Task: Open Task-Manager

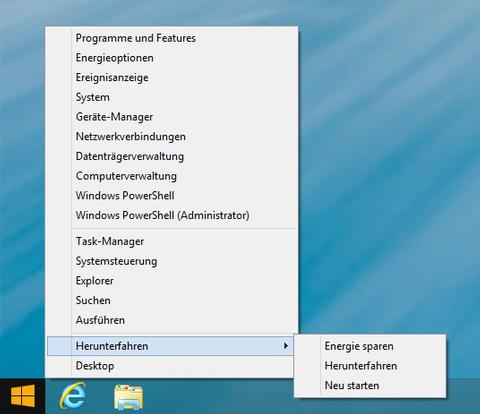Action: tap(171, 241)
